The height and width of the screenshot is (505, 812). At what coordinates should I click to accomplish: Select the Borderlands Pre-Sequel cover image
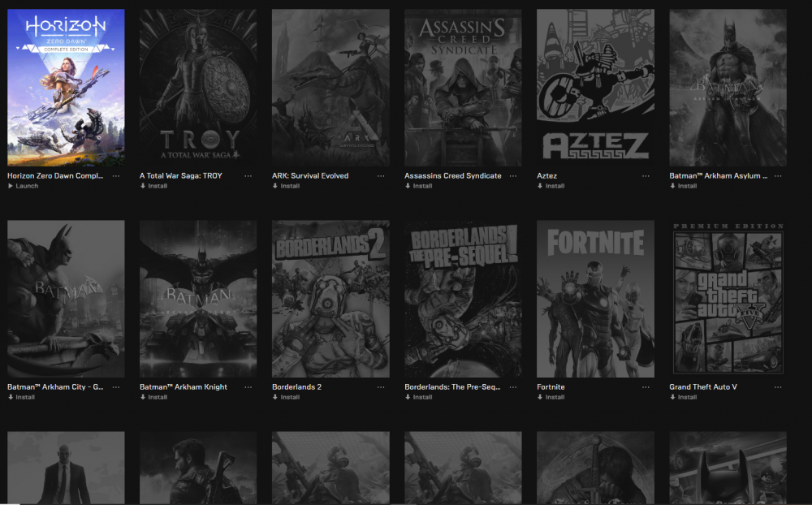[463, 299]
